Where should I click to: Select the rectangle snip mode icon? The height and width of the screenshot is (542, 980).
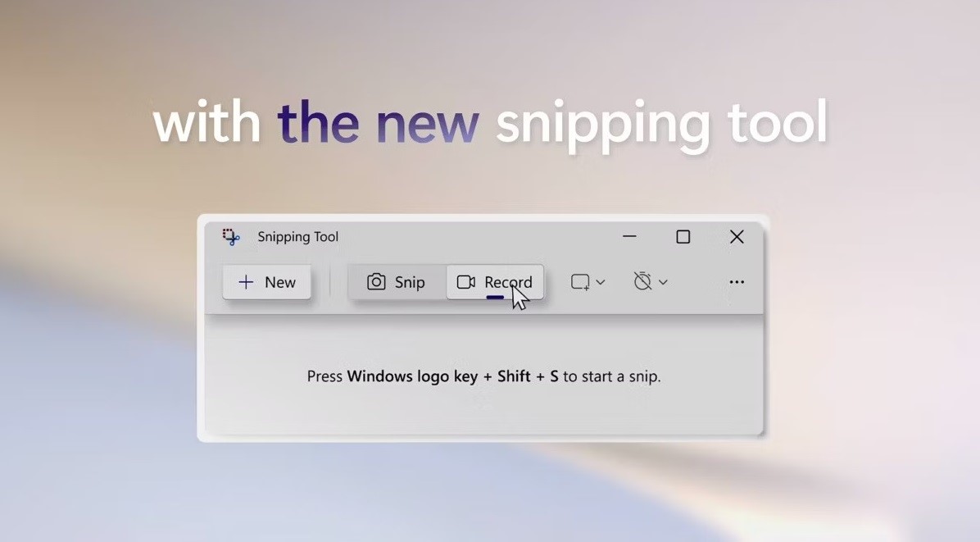coord(580,282)
